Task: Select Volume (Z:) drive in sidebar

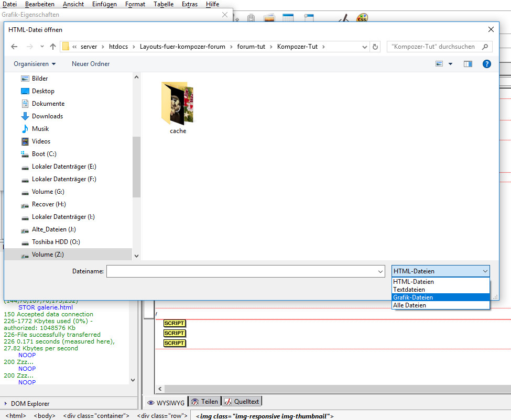Action: click(x=48, y=255)
